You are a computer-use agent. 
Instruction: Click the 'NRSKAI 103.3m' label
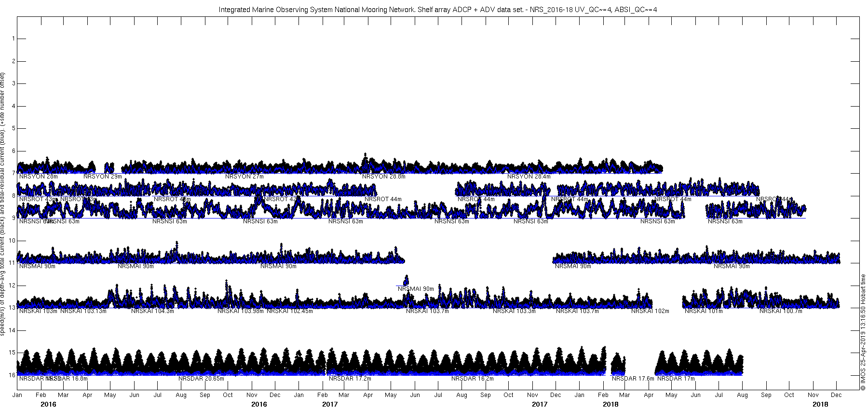tap(514, 311)
